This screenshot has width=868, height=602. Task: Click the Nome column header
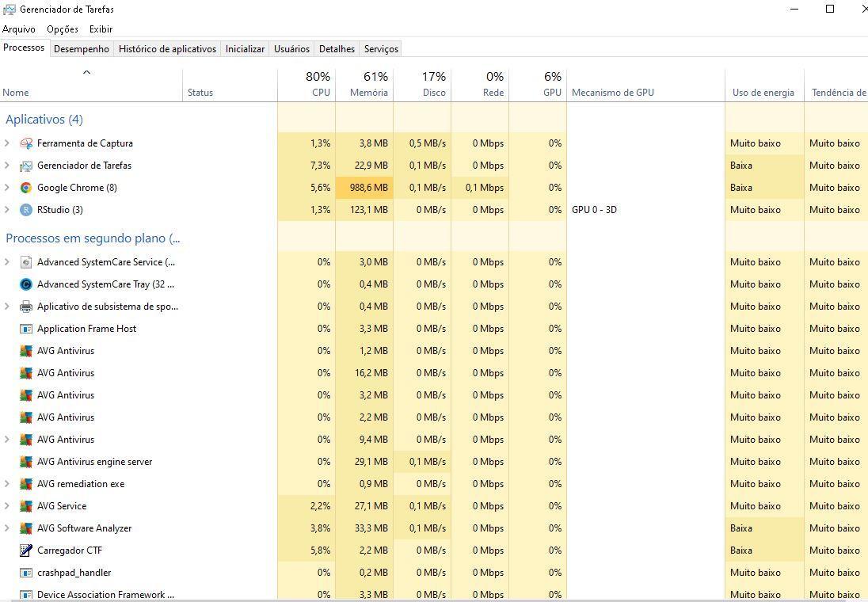coord(91,85)
